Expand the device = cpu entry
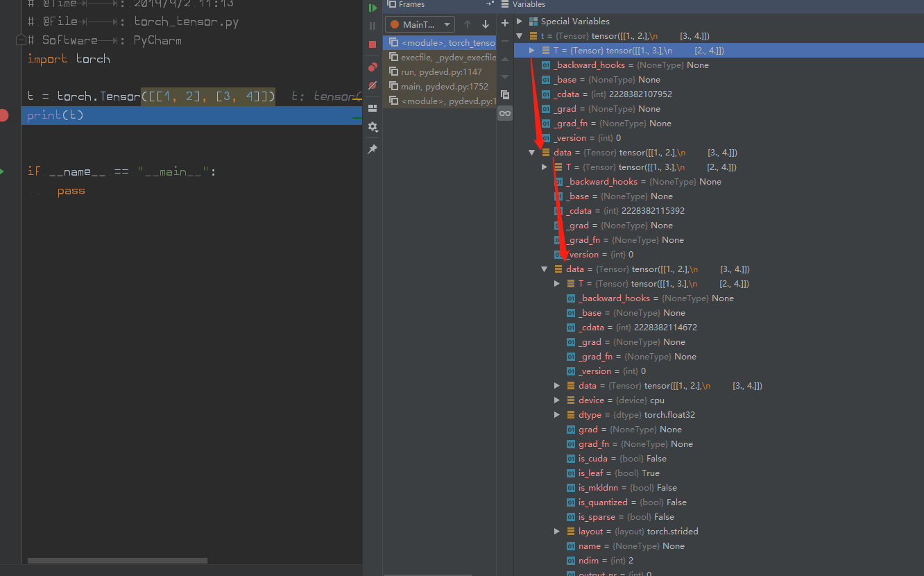This screenshot has width=924, height=576. tap(557, 400)
